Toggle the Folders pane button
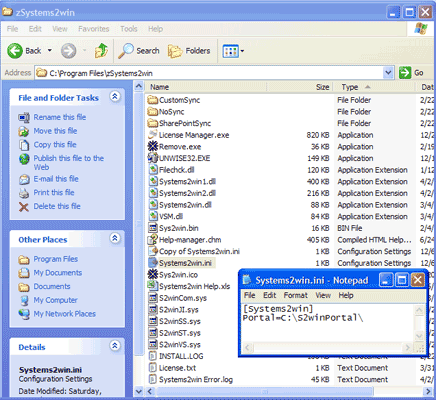The height and width of the screenshot is (400, 436). pyautogui.click(x=189, y=51)
